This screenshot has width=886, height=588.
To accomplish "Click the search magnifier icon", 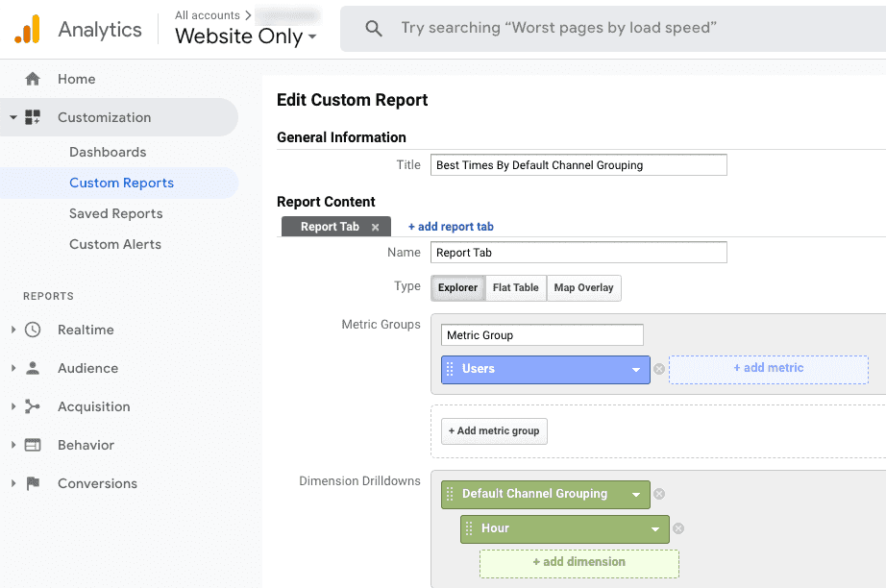I will click(374, 29).
